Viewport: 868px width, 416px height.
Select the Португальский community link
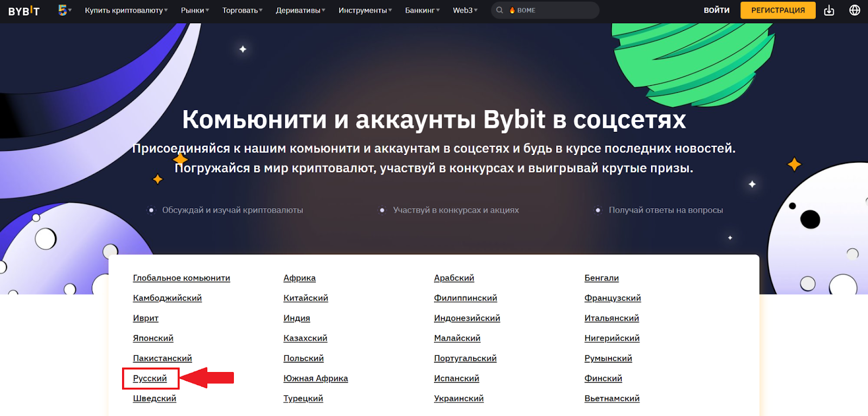pos(465,358)
